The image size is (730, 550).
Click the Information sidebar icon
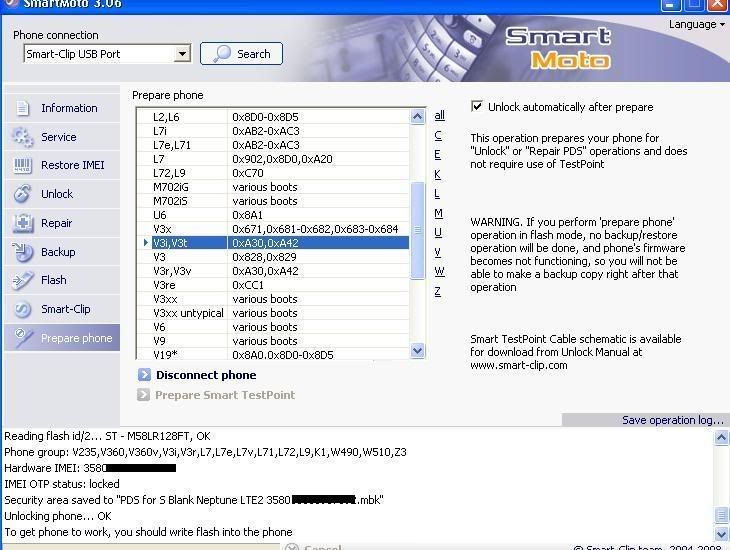tap(22, 108)
